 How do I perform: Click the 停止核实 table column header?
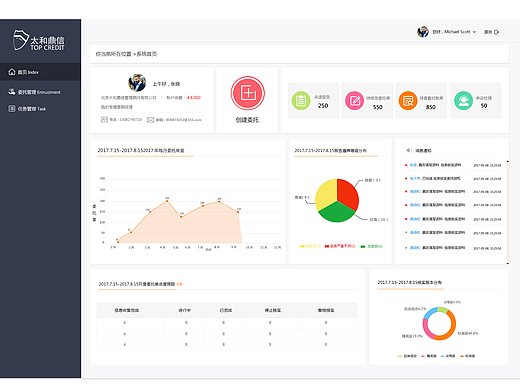pos(273,310)
